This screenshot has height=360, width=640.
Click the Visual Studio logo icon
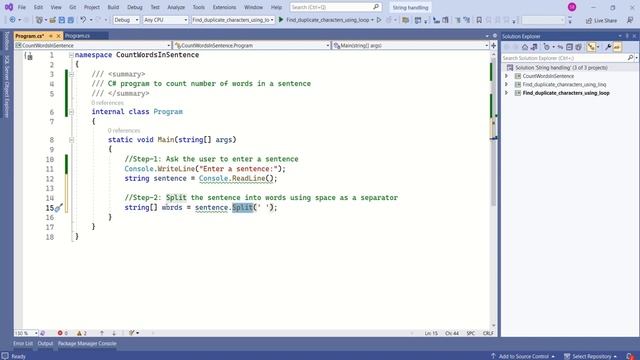tap(9, 7)
